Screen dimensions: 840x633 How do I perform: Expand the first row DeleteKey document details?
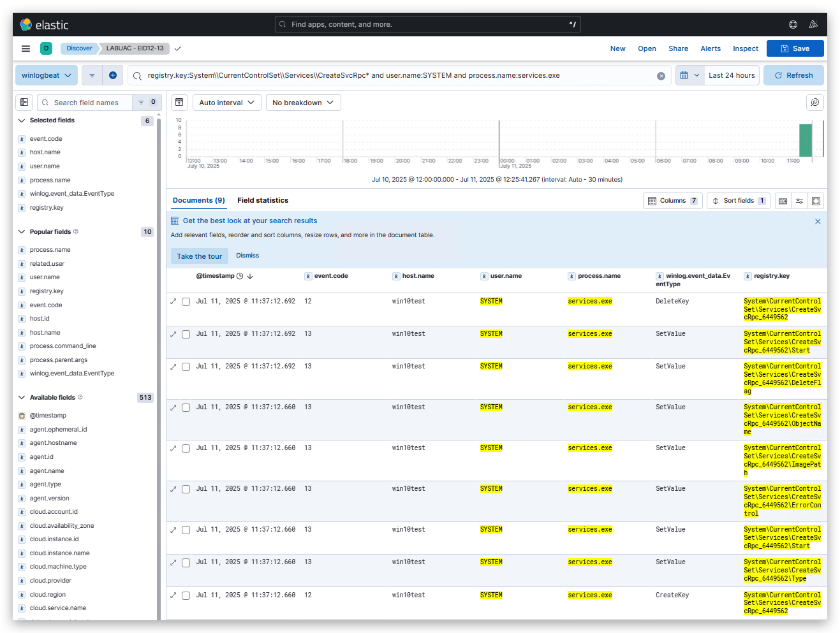(x=173, y=301)
